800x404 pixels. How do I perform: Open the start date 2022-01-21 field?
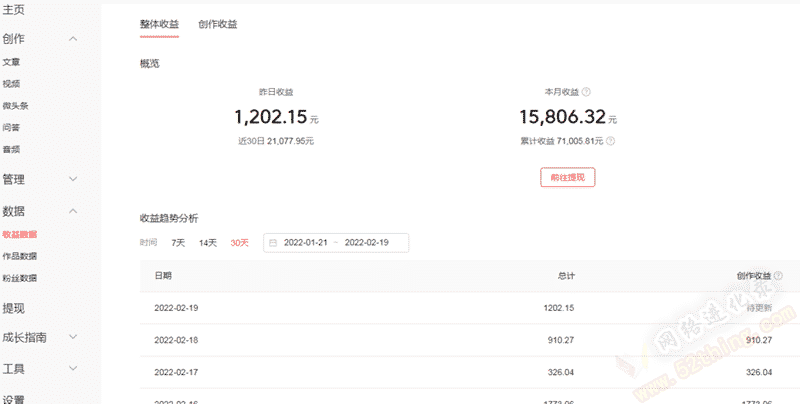tap(305, 243)
